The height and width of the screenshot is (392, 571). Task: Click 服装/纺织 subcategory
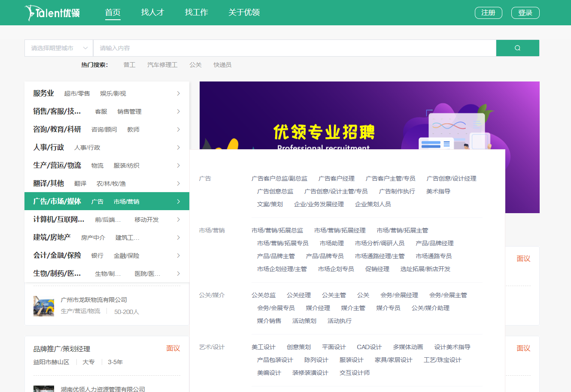[x=126, y=166]
